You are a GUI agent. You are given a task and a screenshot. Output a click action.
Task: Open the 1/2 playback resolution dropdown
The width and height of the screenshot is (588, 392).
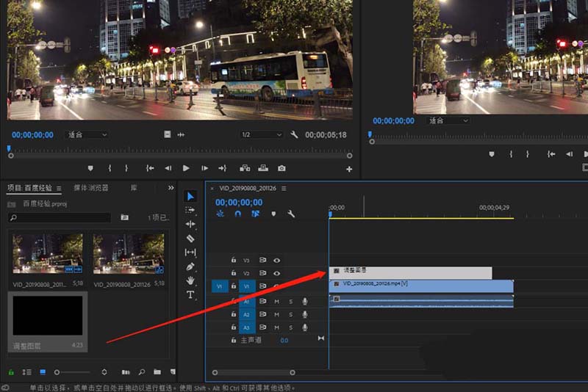pyautogui.click(x=261, y=135)
